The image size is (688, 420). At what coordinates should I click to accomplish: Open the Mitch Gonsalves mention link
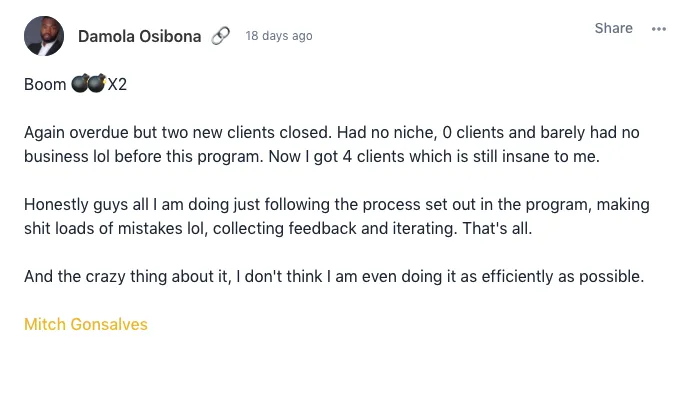pos(86,324)
